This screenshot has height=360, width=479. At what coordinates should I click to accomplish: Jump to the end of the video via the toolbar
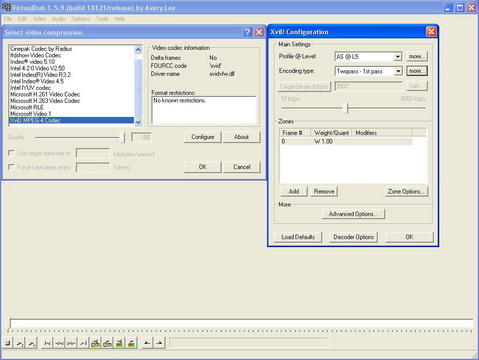[x=83, y=343]
